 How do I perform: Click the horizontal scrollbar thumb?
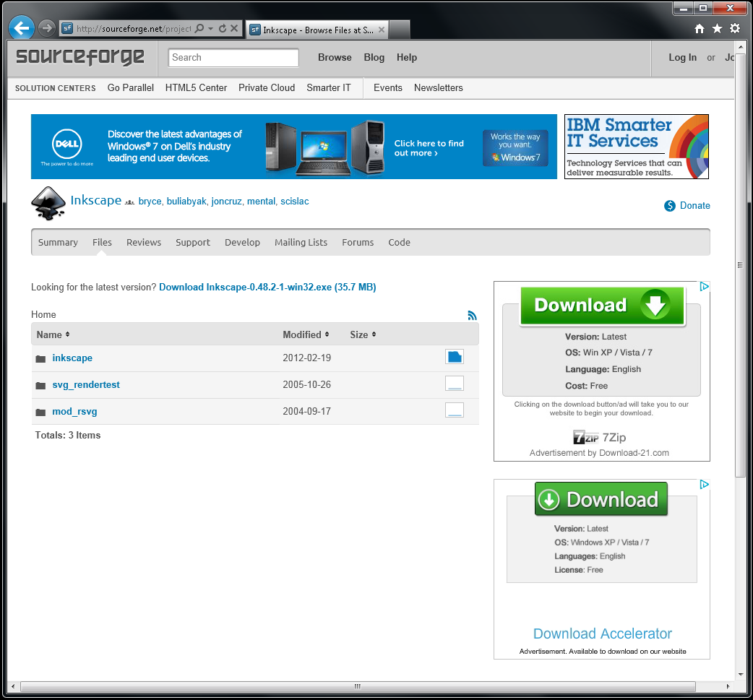[358, 686]
